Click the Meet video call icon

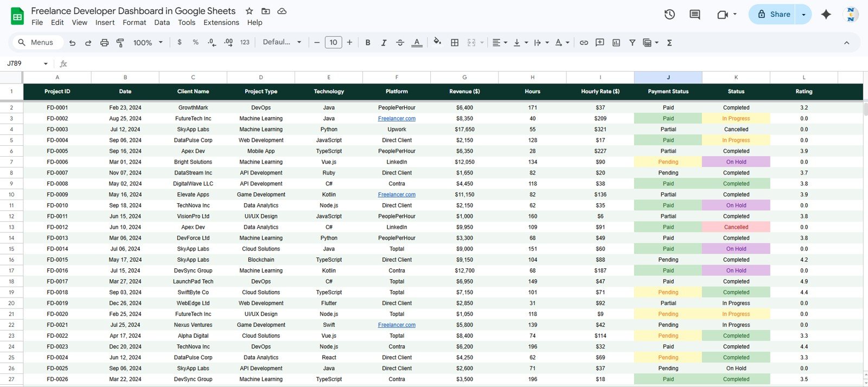(x=722, y=15)
